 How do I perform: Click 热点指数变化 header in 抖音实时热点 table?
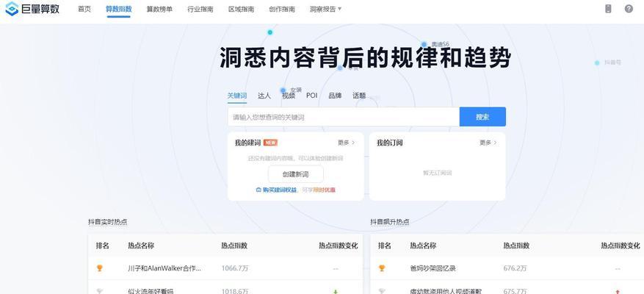339,245
